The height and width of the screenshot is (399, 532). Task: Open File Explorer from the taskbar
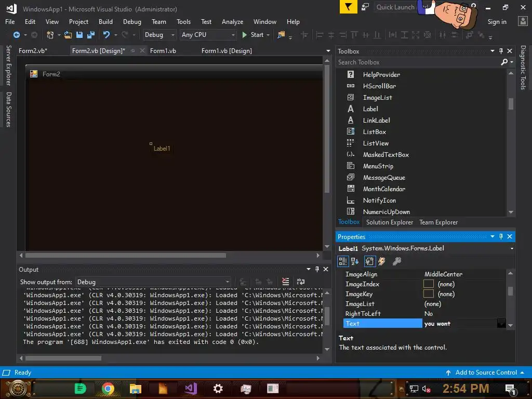point(136,388)
